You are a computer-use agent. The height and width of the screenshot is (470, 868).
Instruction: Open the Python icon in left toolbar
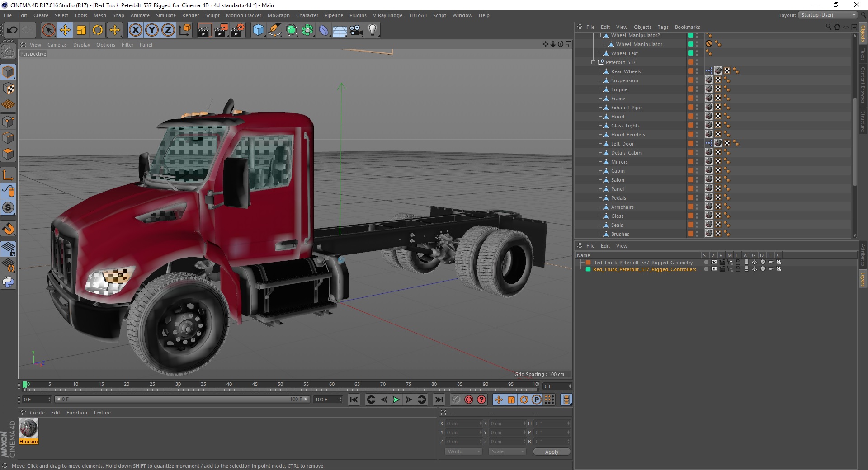click(x=8, y=282)
